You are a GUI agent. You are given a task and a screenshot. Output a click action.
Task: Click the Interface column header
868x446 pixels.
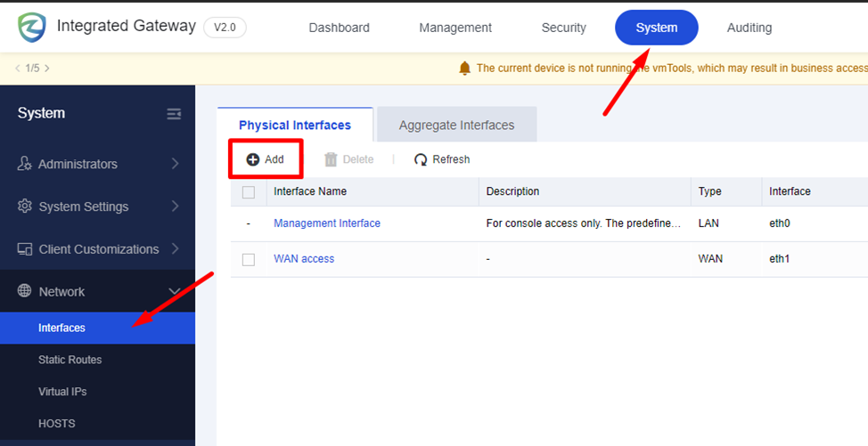point(790,191)
